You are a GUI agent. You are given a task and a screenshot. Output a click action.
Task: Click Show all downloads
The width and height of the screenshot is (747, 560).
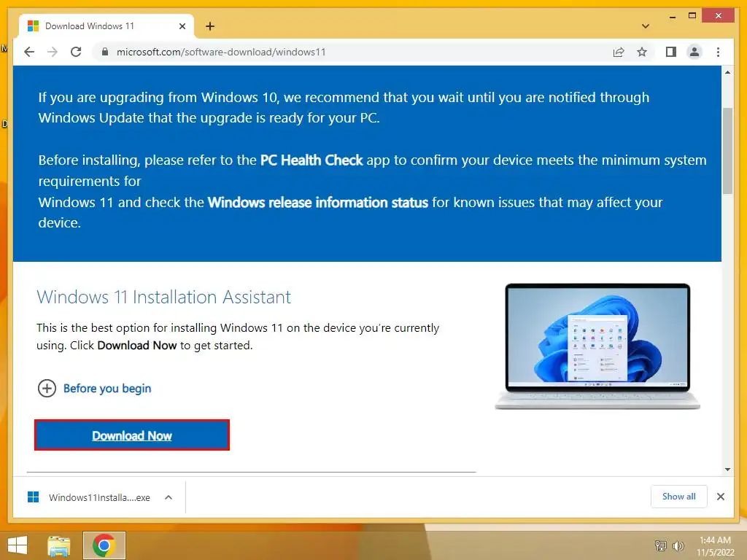coord(679,497)
